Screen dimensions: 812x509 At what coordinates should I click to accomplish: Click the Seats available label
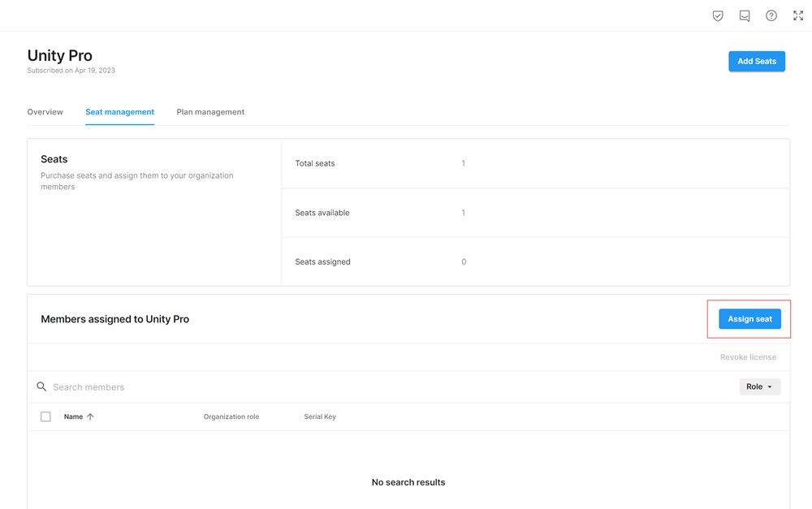pyautogui.click(x=322, y=213)
